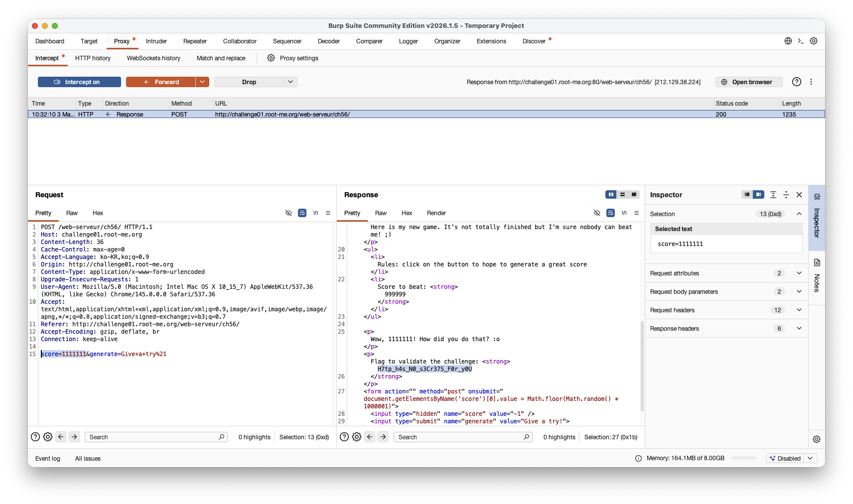
Task: Open Request search settings gear
Action: (x=48, y=437)
